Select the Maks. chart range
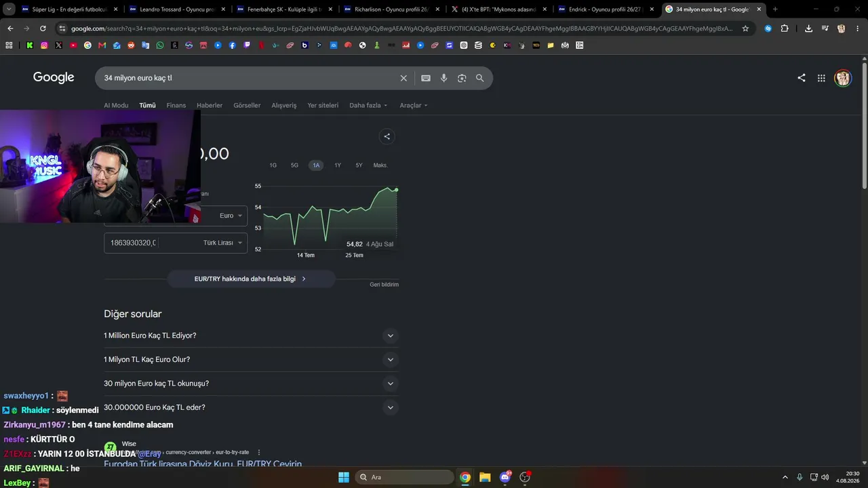The image size is (868, 488). point(380,165)
